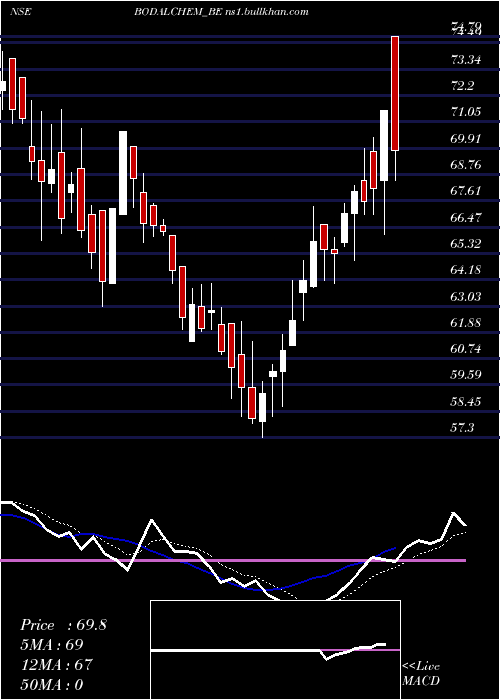Select the 65.32 price axis label
The image size is (500, 700).
point(466,244)
